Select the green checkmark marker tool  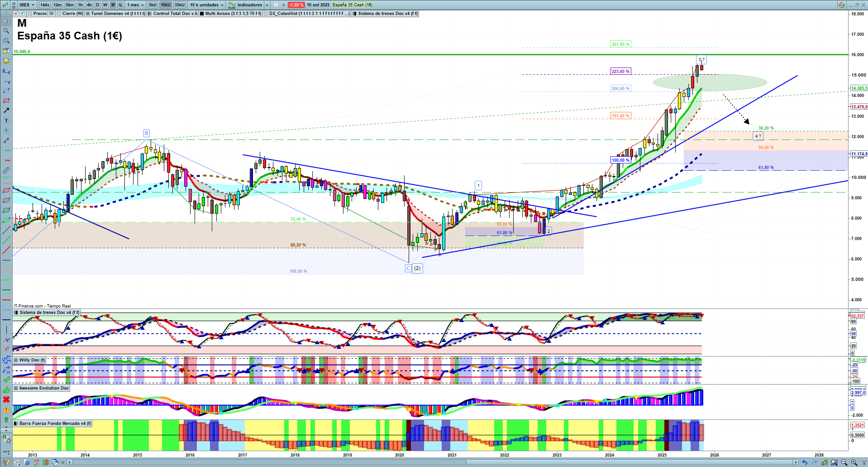tap(6, 380)
